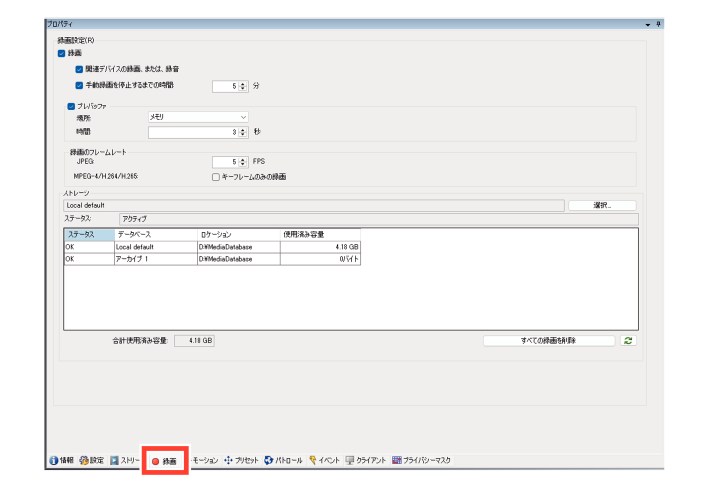Toggle the 録画 recording checkbox
This screenshot has width=708, height=487.
click(x=62, y=53)
